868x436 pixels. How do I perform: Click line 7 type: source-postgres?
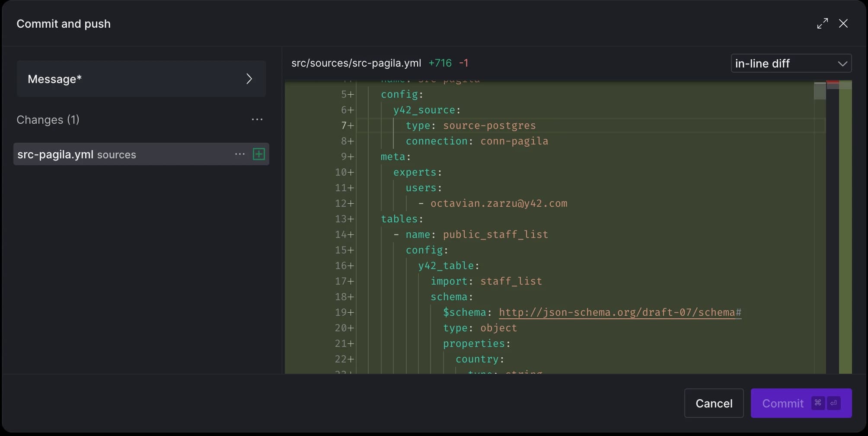[471, 125]
